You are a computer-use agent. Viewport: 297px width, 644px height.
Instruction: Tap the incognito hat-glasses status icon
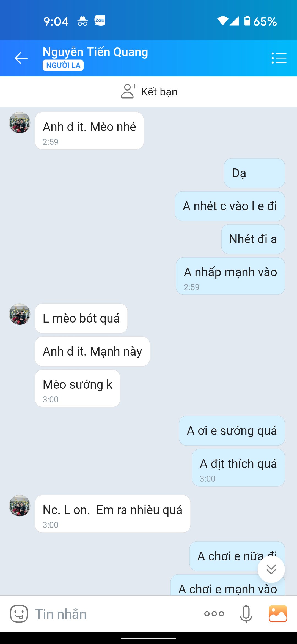[x=82, y=21]
